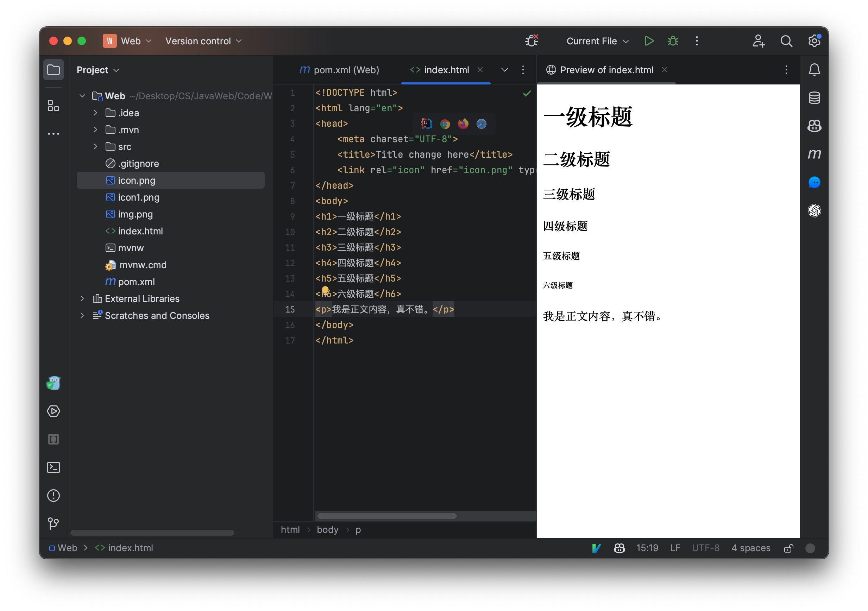The height and width of the screenshot is (611, 868).
Task: Open the Web project dropdown
Action: pyautogui.click(x=127, y=41)
